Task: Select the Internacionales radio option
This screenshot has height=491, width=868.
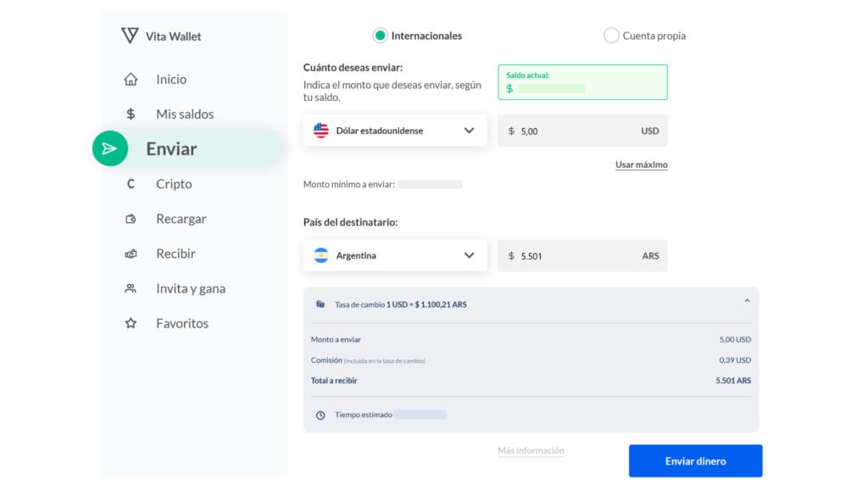Action: tap(381, 36)
